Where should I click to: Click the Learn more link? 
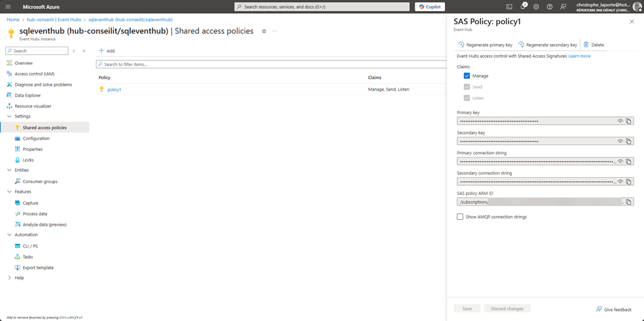pos(579,56)
